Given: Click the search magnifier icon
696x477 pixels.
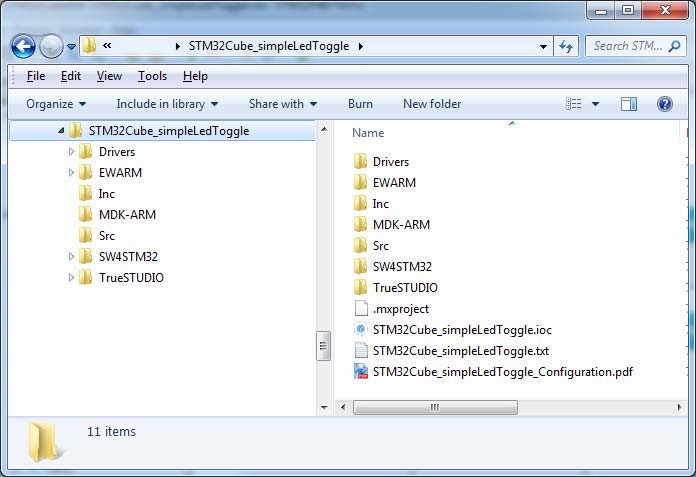Looking at the screenshot, I should 675,46.
